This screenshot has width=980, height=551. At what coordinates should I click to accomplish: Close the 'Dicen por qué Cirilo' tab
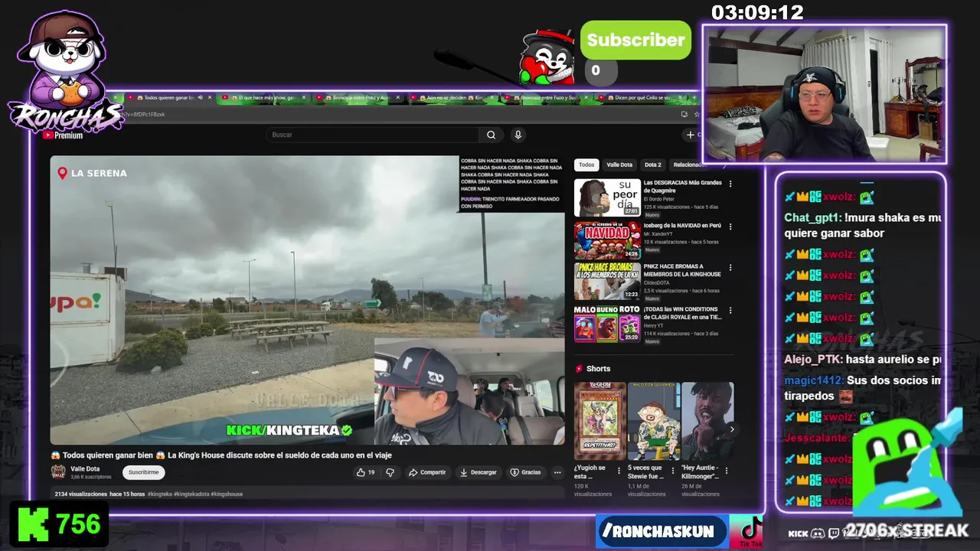[x=681, y=98]
